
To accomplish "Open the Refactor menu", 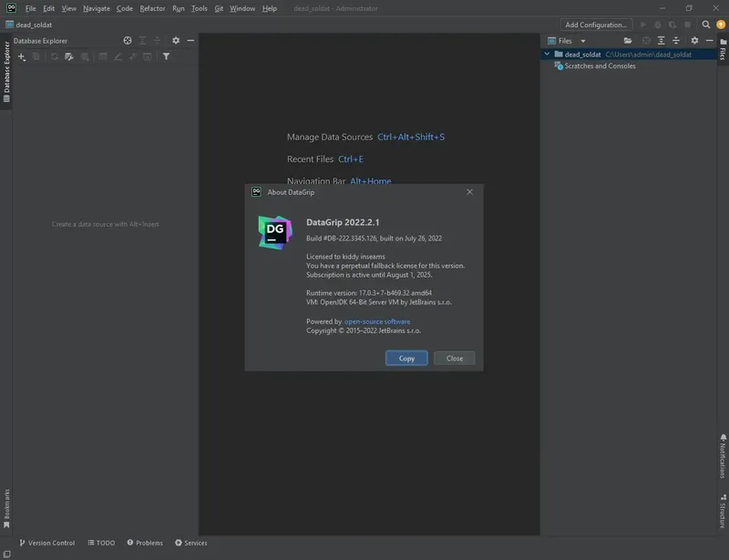I will 151,8.
